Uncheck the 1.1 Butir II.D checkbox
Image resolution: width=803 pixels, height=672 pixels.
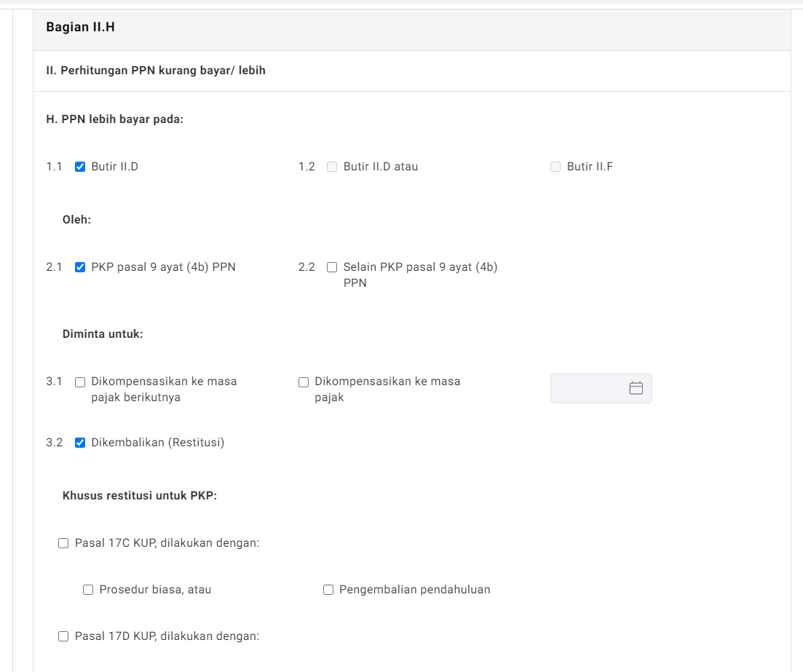point(80,167)
